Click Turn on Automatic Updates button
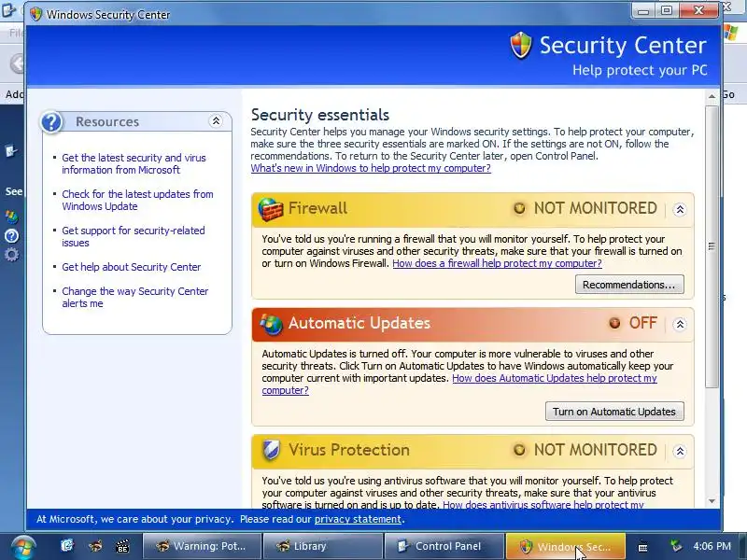Image resolution: width=747 pixels, height=560 pixels. (614, 412)
